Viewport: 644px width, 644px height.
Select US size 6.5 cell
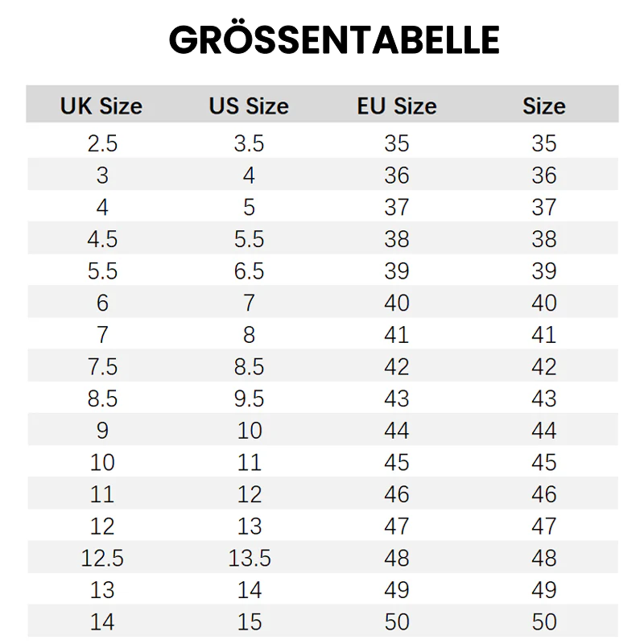click(249, 271)
